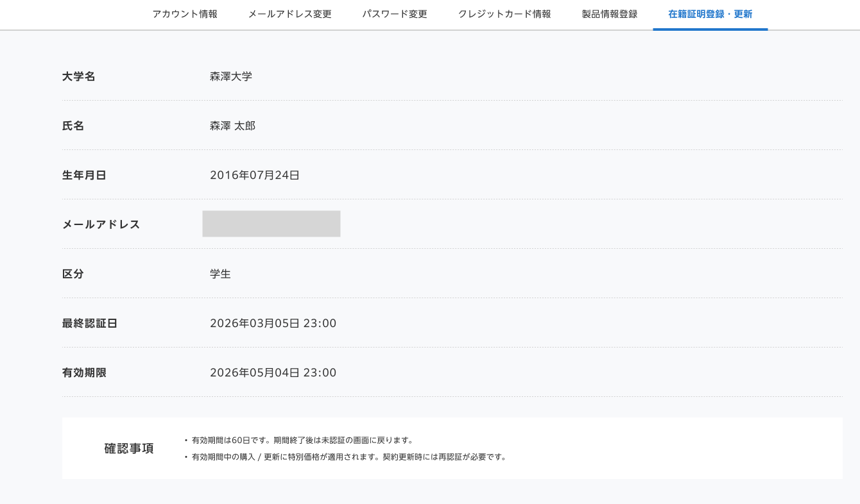Open the 製品情報登録 tab
The height and width of the screenshot is (504, 860).
610,14
